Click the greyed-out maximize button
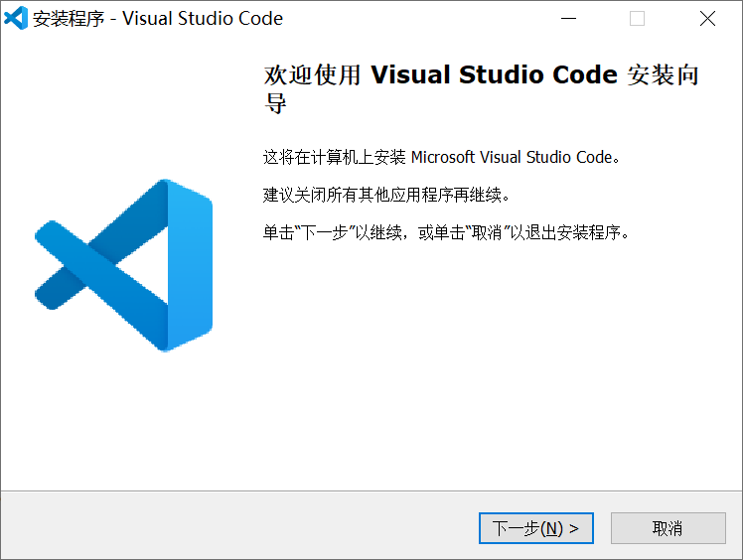This screenshot has height=560, width=743. coord(637,18)
